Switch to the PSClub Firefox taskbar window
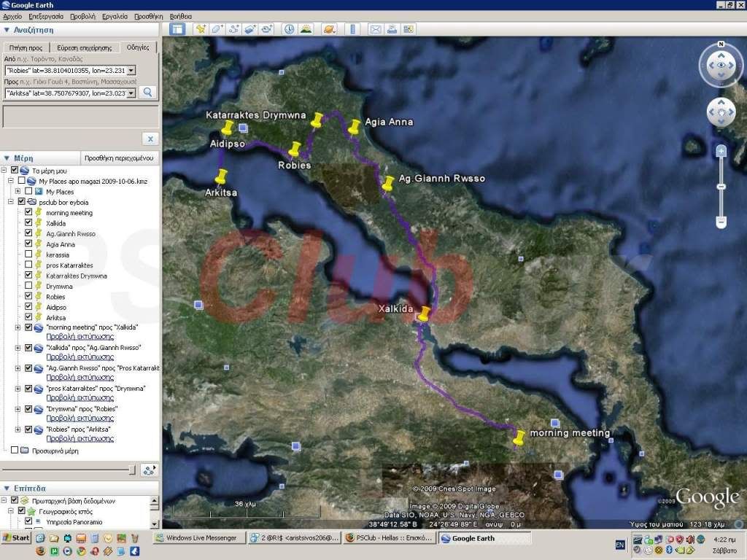 tap(390, 538)
